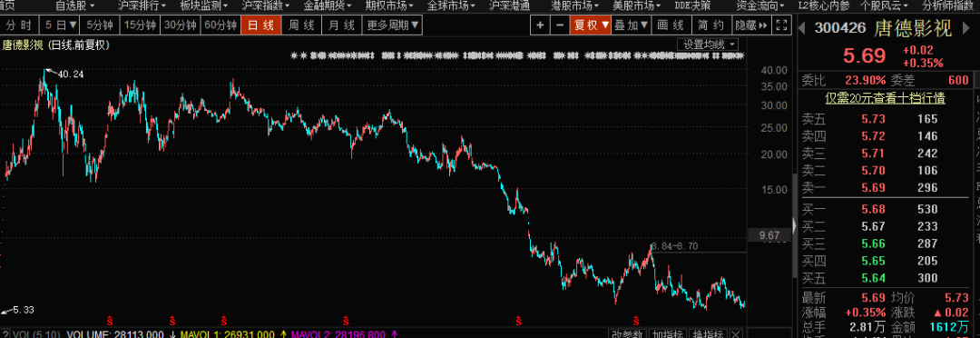Click the chart title 唐德影视 (日线,前复权)
This screenshot has height=338, width=980.
click(x=56, y=45)
